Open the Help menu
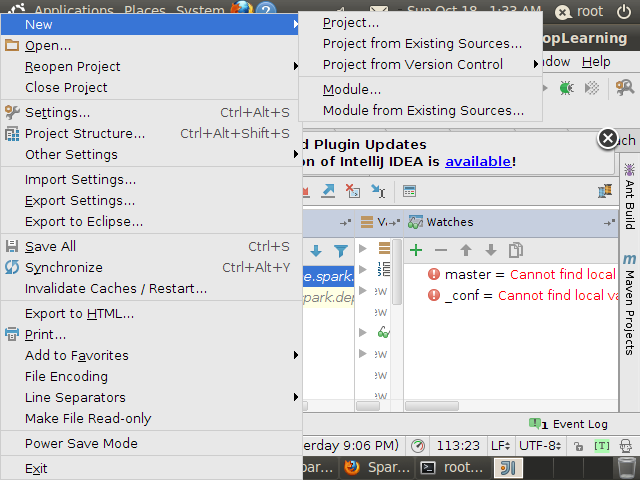Screen dimensions: 640x480 click(x=596, y=62)
